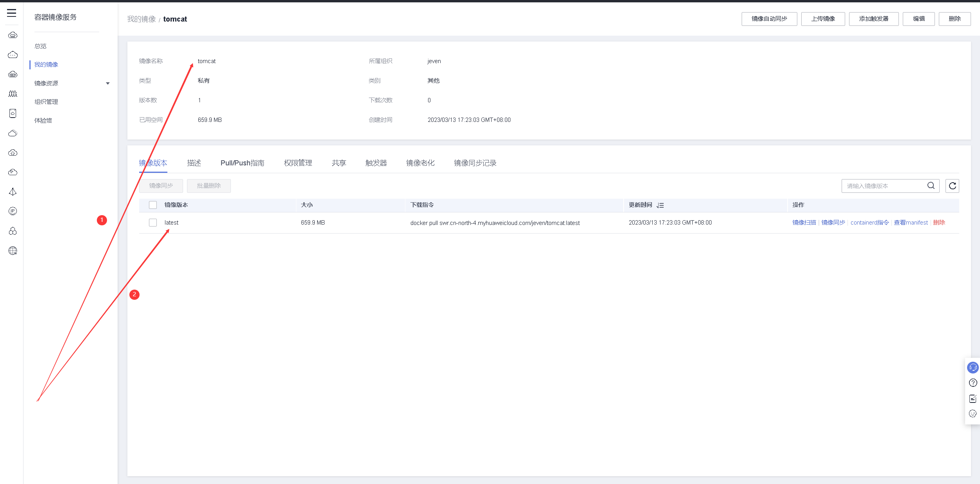The image size is (980, 484).
Task: Open the 权限管理 tab
Action: 298,163
